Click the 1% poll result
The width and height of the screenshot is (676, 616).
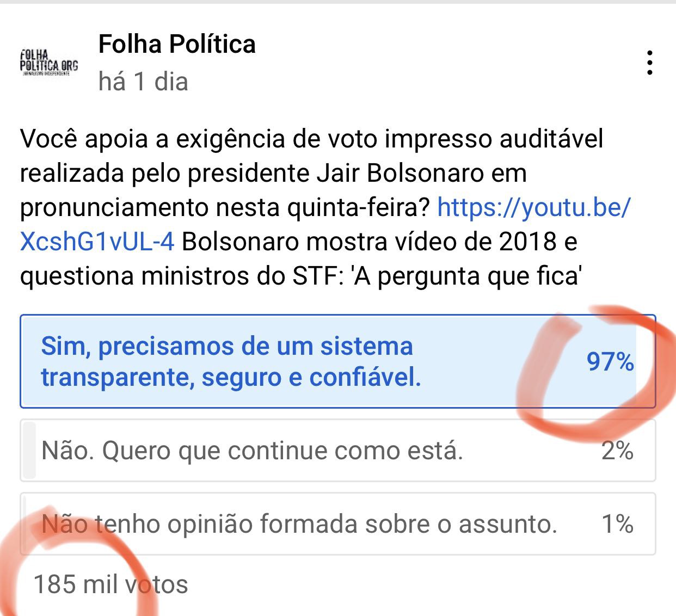tap(617, 524)
